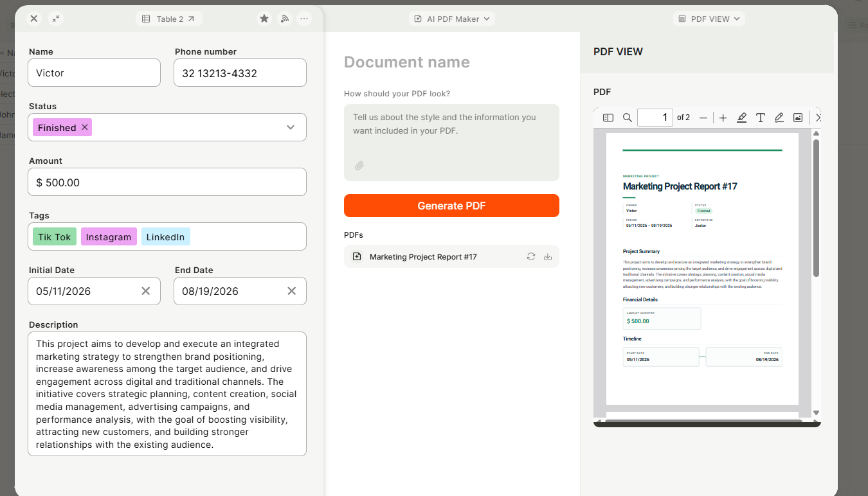Viewport: 868px width, 496px height.
Task: Clear the Initial Date value
Action: click(146, 291)
